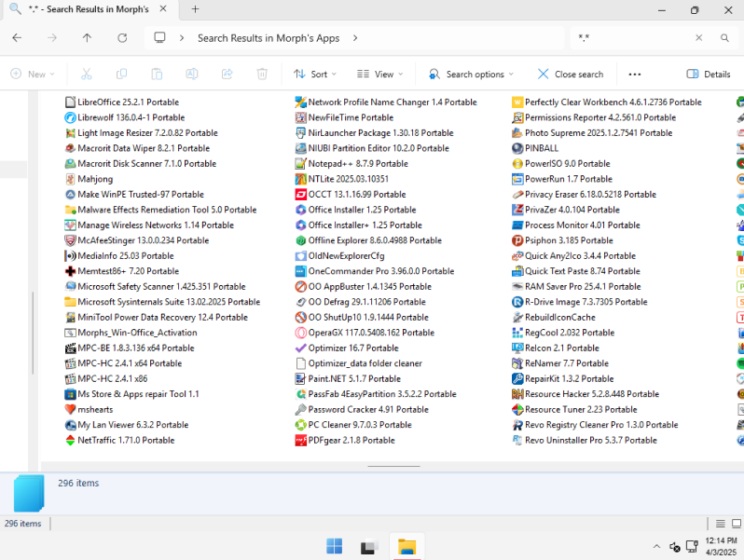Open Task View on the taskbar

click(369, 546)
